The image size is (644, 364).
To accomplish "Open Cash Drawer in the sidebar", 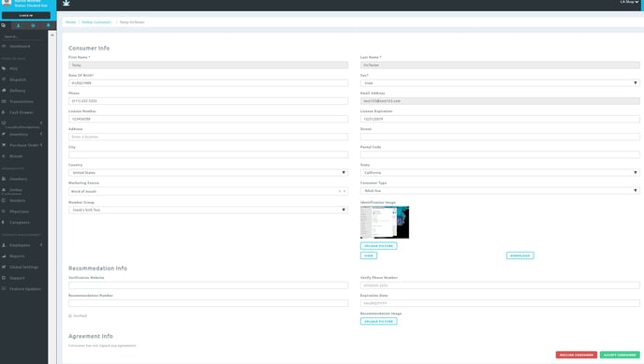I will 22,112.
